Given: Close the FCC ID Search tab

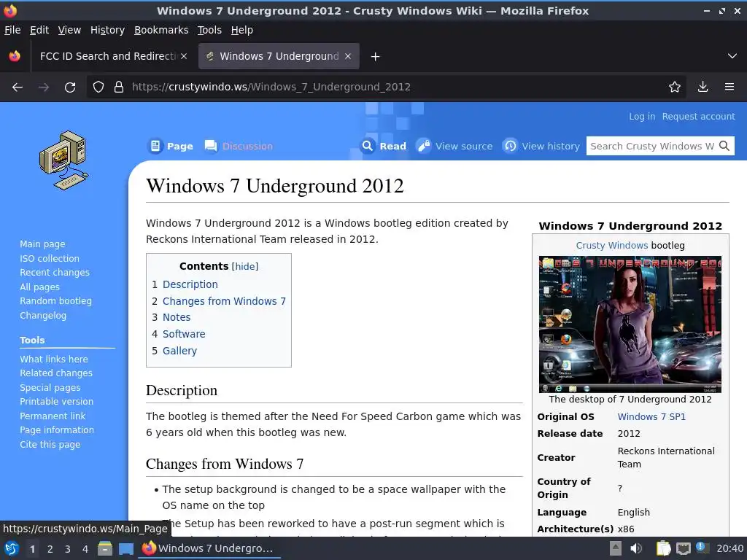Looking at the screenshot, I should [x=184, y=56].
